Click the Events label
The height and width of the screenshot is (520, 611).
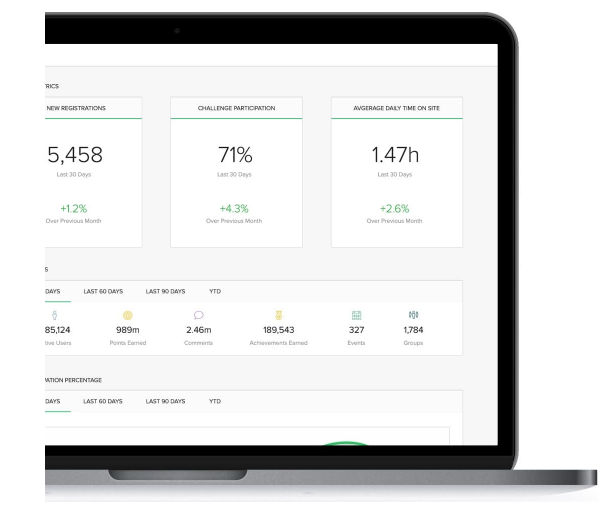(357, 343)
